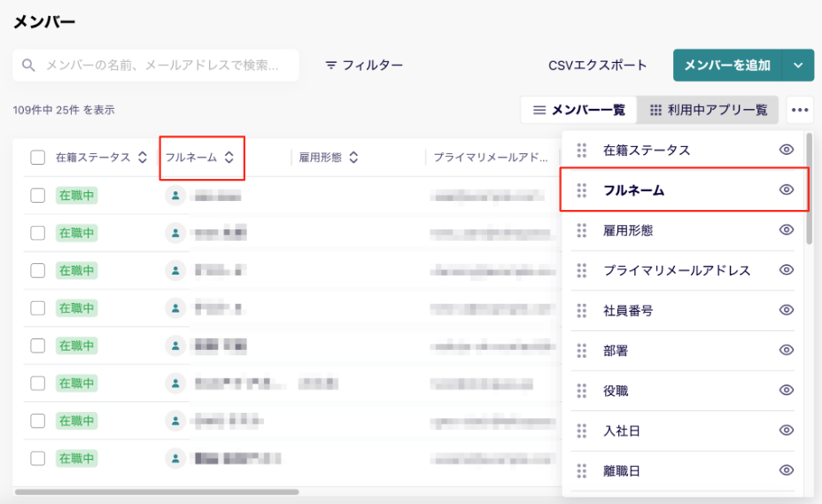Image resolution: width=822 pixels, height=504 pixels.
Task: Select 部署 entry in column list
Action: (684, 351)
